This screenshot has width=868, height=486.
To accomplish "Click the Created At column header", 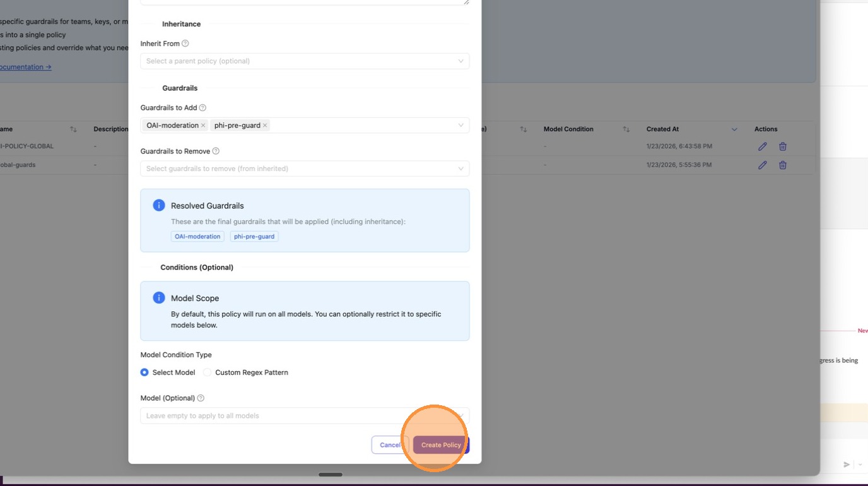I will 662,129.
